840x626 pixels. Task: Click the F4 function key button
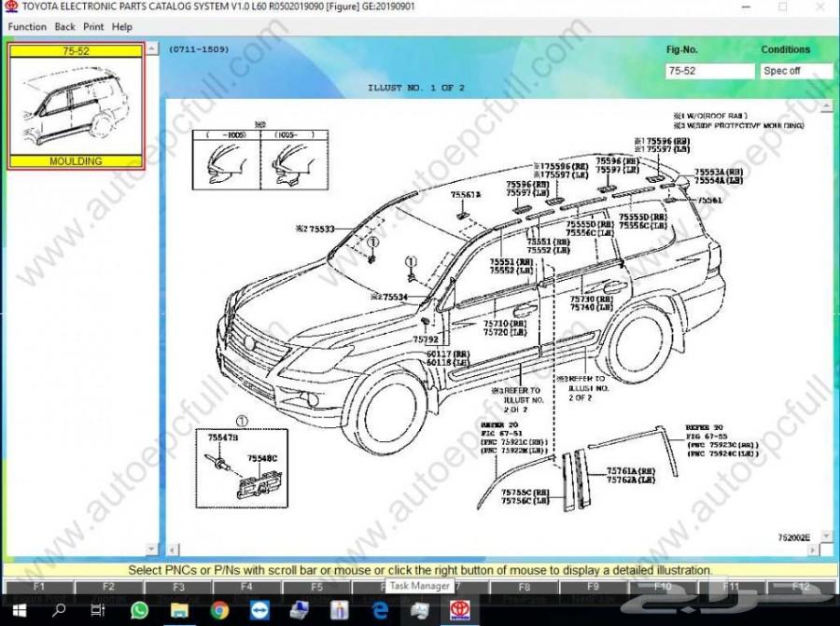click(246, 588)
